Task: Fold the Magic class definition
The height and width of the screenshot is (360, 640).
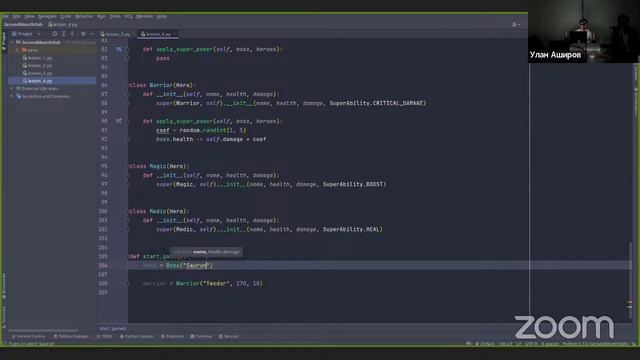Action: [129, 167]
